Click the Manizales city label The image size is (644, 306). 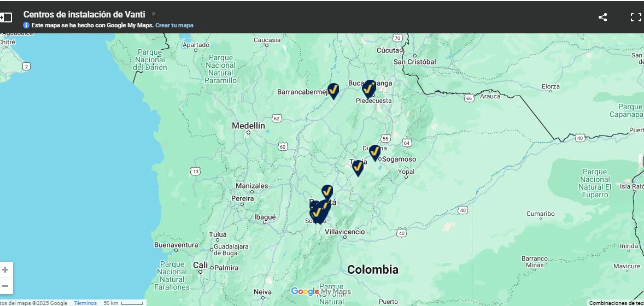click(252, 186)
